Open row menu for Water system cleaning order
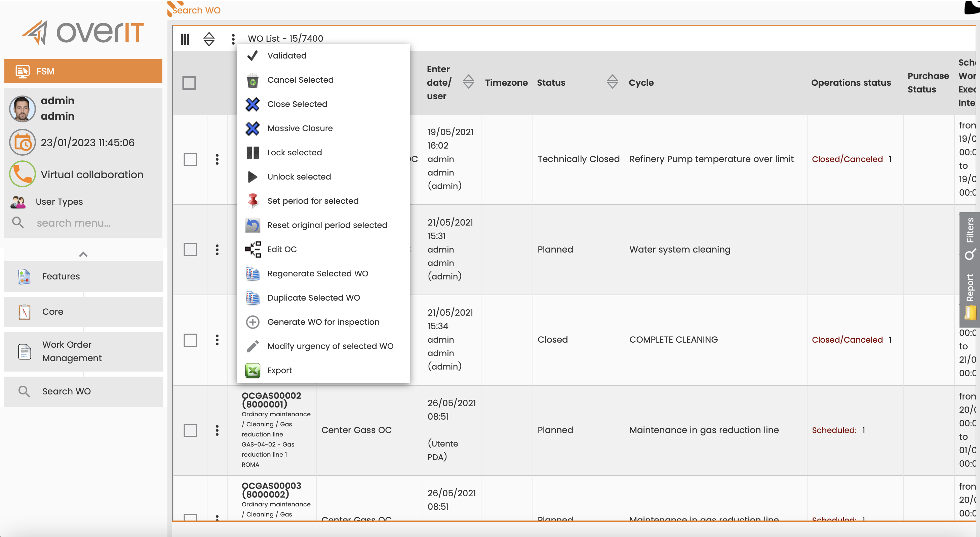 click(x=217, y=250)
